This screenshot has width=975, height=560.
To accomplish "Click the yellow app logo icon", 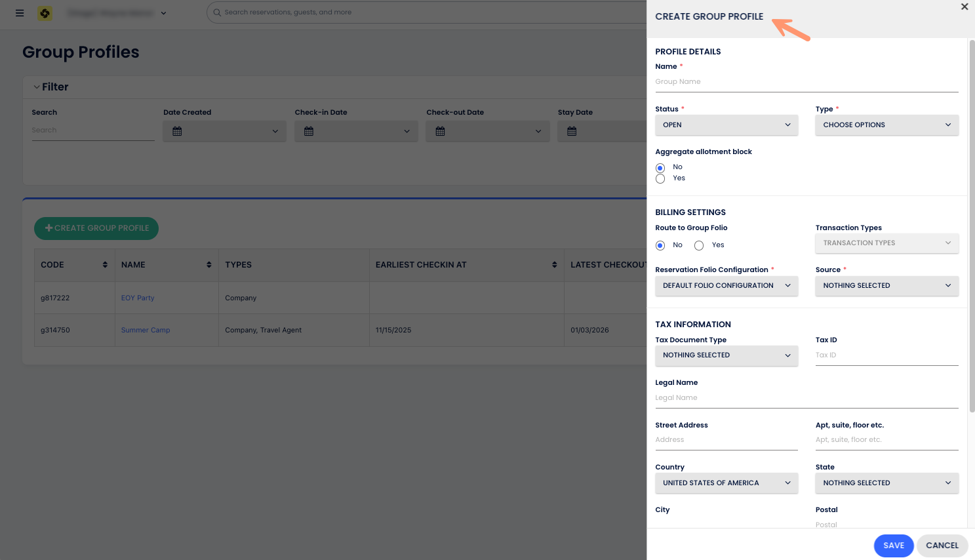I will (x=45, y=13).
